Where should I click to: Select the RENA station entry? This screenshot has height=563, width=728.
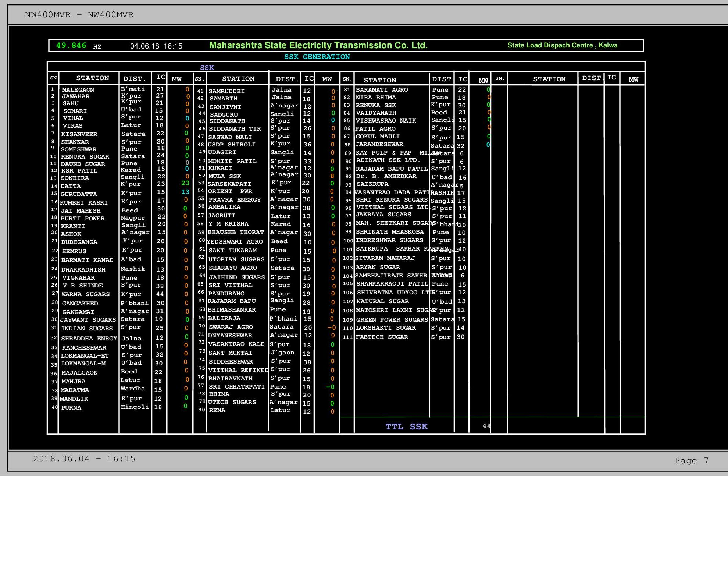tap(217, 410)
